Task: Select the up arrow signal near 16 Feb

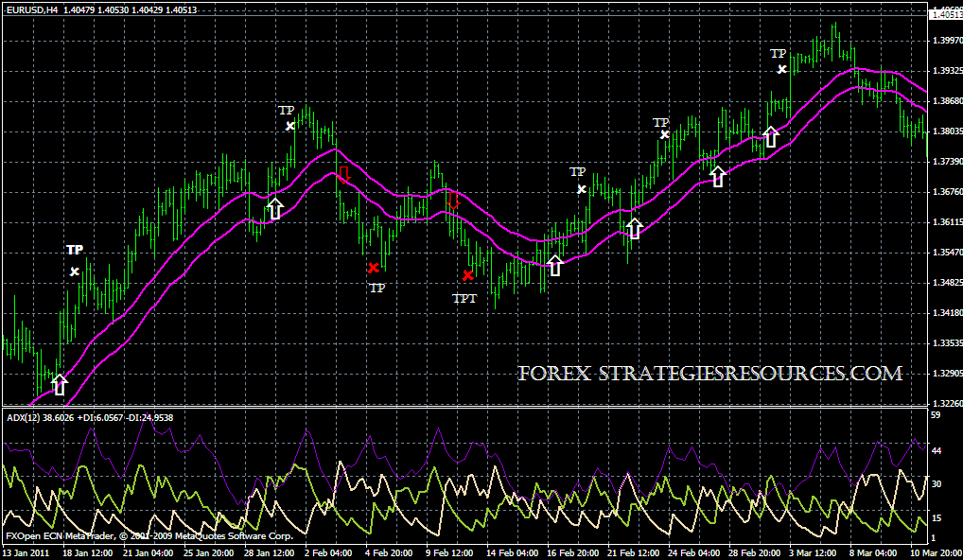Action: [553, 266]
